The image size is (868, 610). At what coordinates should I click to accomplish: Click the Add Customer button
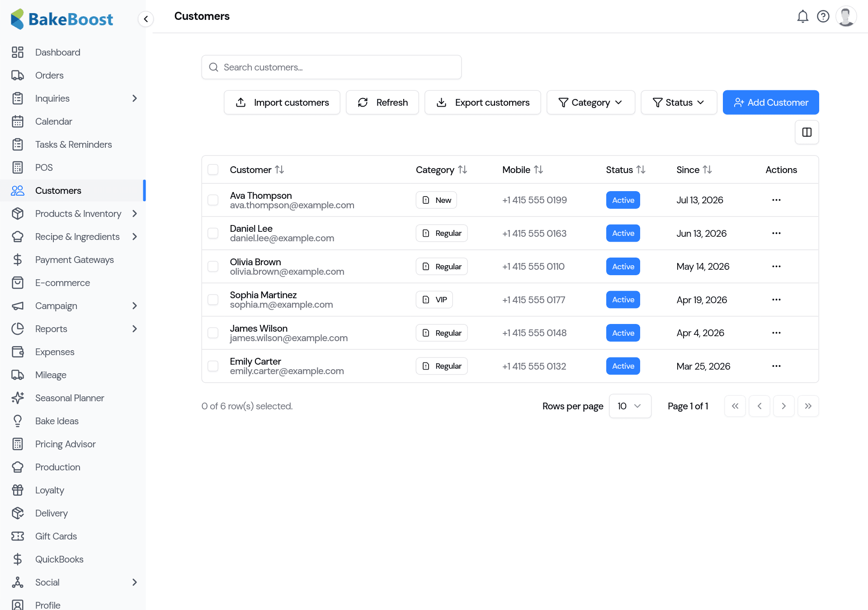coord(771,103)
